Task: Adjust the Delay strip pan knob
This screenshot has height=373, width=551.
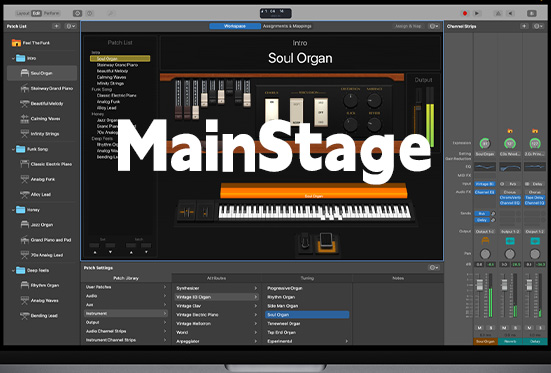Action: click(x=535, y=253)
